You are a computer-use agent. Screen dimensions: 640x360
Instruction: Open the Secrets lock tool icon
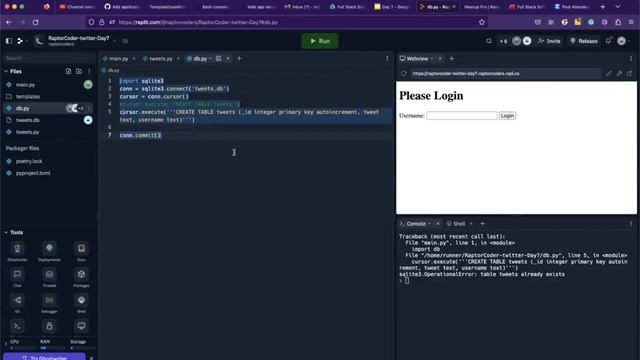click(x=49, y=326)
